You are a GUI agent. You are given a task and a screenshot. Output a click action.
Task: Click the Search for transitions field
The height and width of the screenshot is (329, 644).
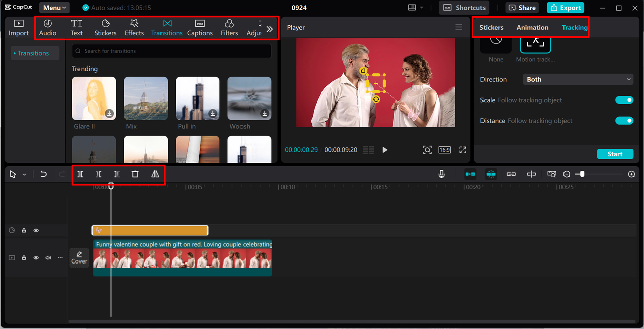[172, 51]
